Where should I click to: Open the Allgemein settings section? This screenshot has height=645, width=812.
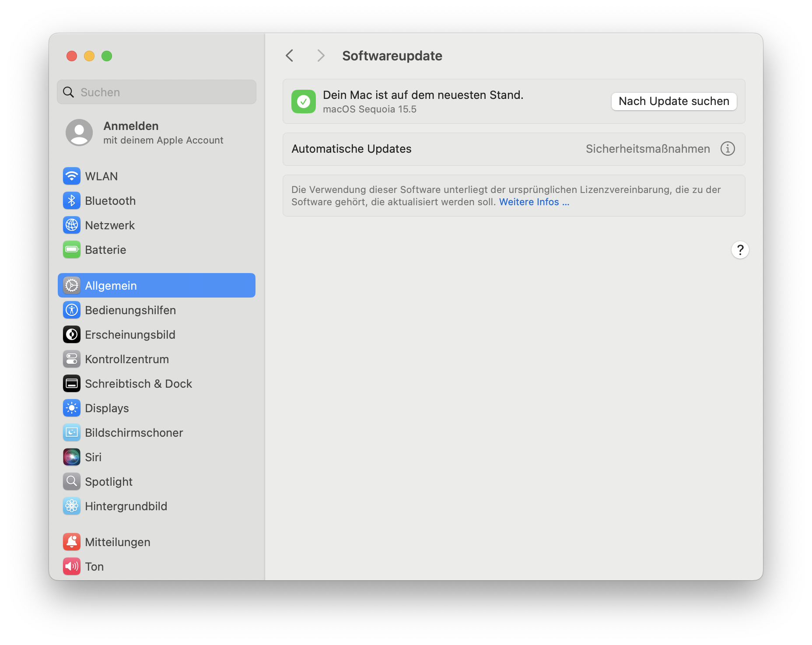(x=156, y=286)
